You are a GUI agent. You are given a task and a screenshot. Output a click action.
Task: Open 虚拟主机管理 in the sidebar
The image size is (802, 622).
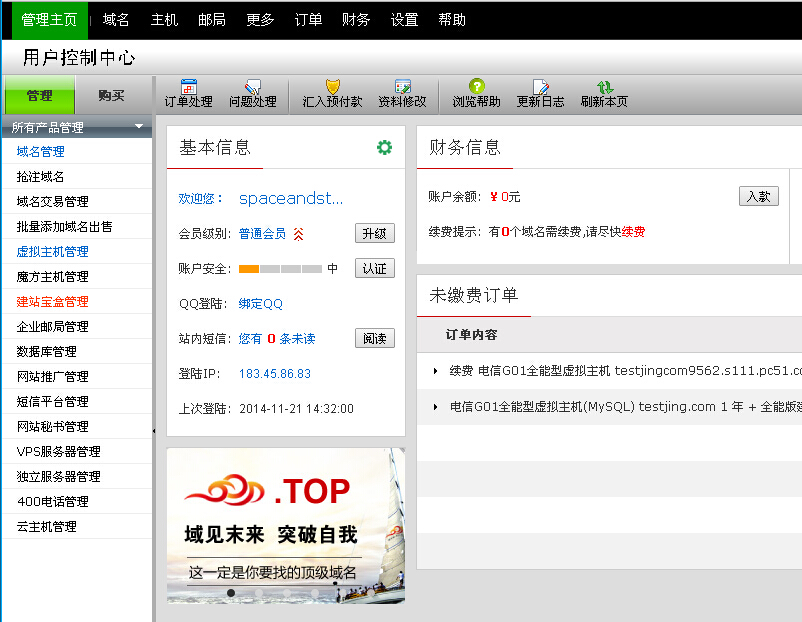52,252
